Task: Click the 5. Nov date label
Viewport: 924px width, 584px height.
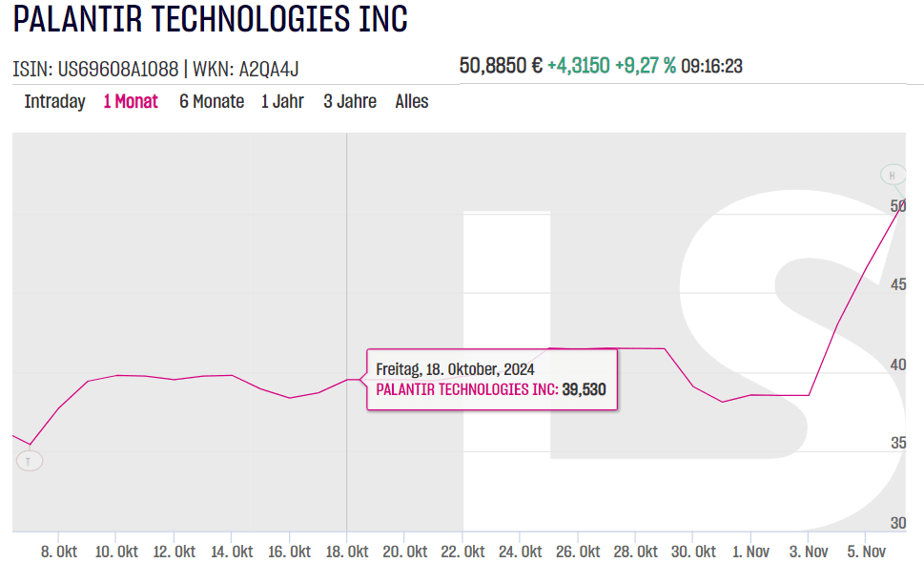Action: (865, 553)
